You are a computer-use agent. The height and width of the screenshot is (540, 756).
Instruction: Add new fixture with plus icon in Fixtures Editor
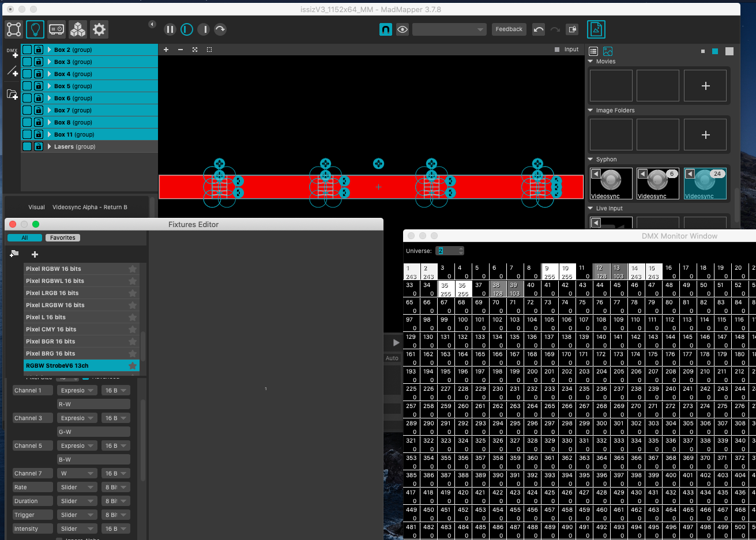(x=35, y=254)
